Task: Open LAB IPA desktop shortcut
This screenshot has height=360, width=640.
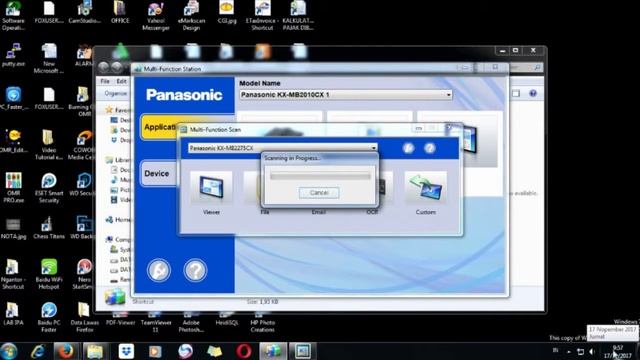Action: coord(13,313)
